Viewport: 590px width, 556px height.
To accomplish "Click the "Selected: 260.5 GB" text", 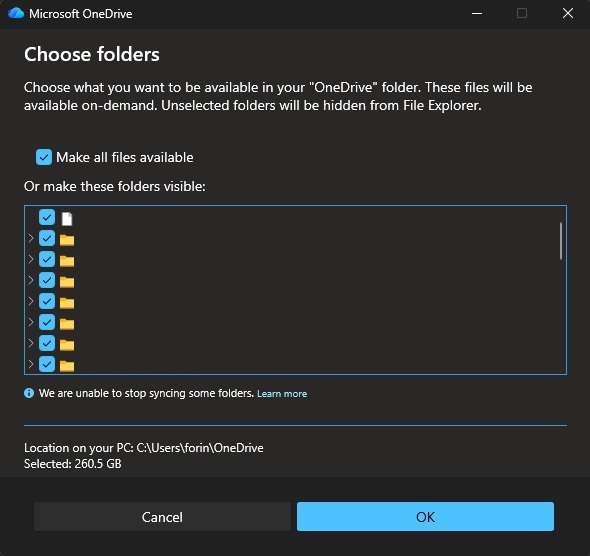I will click(73, 463).
